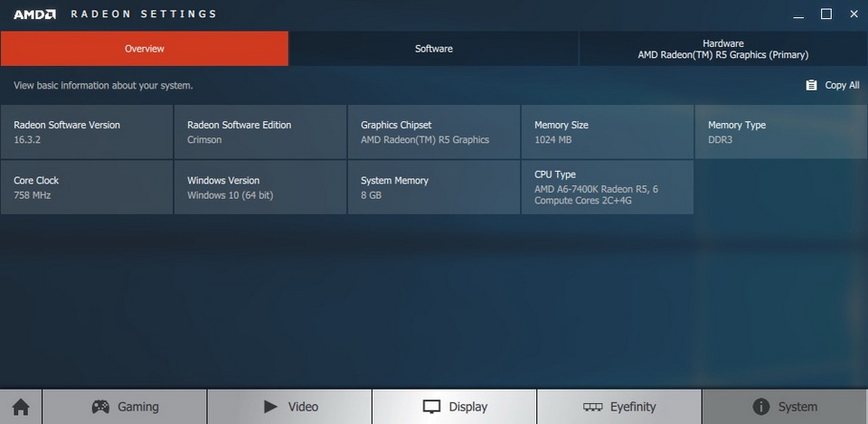Select the Radeon Software Edition tile
Viewport: 868px width, 424px height.
click(260, 132)
